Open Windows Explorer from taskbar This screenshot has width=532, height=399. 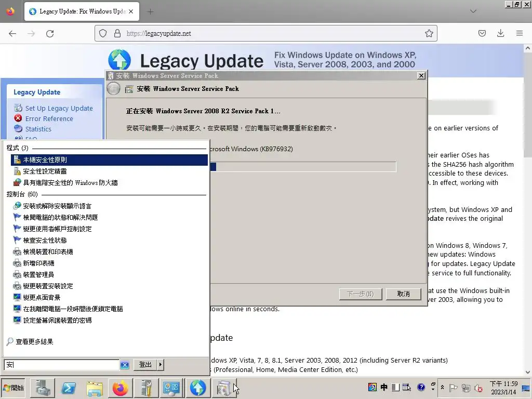(x=95, y=388)
